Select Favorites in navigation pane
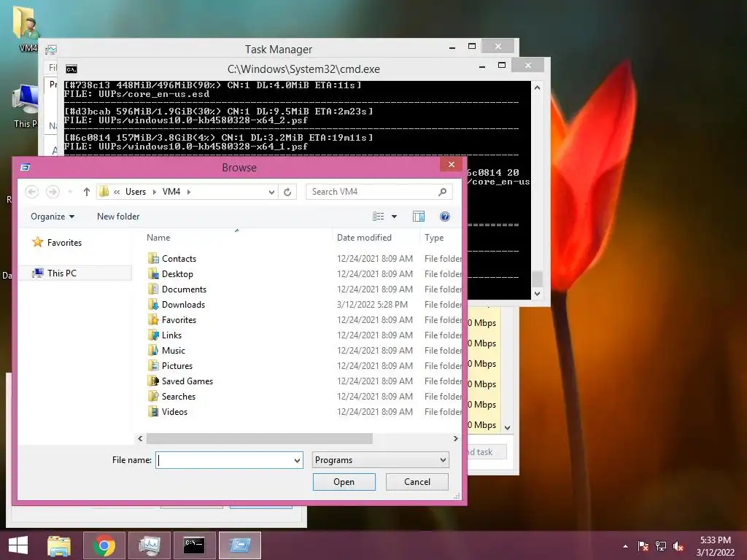 [64, 242]
